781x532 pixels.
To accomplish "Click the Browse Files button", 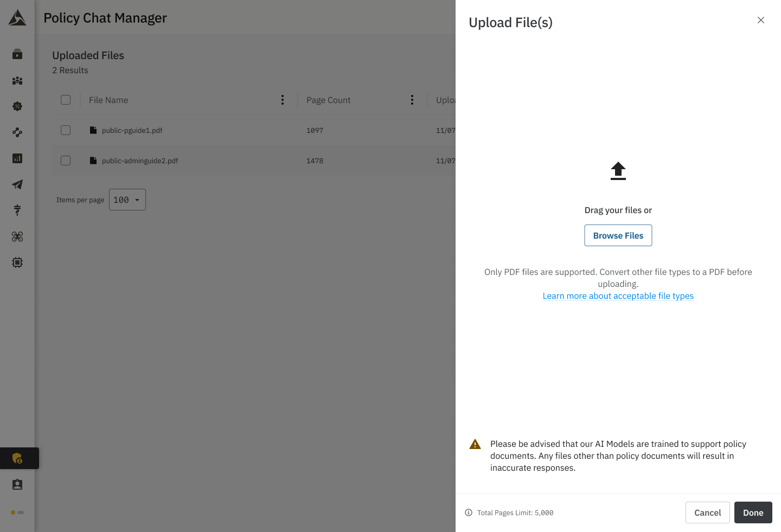I will coord(618,235).
